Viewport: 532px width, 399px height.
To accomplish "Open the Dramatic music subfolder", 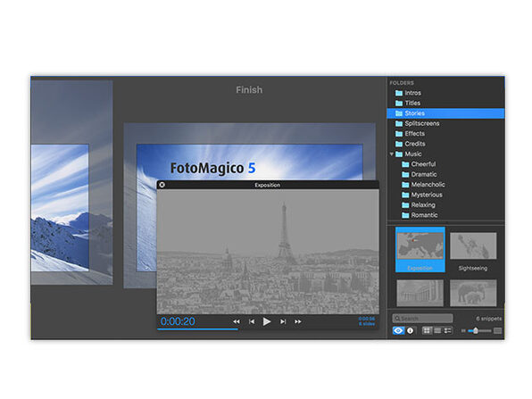I will pyautogui.click(x=445, y=174).
